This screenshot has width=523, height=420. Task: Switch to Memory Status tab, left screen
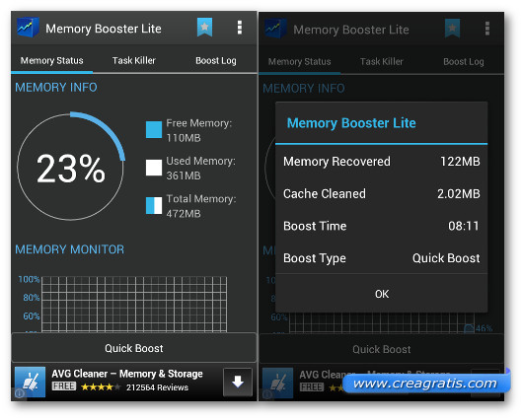point(51,61)
